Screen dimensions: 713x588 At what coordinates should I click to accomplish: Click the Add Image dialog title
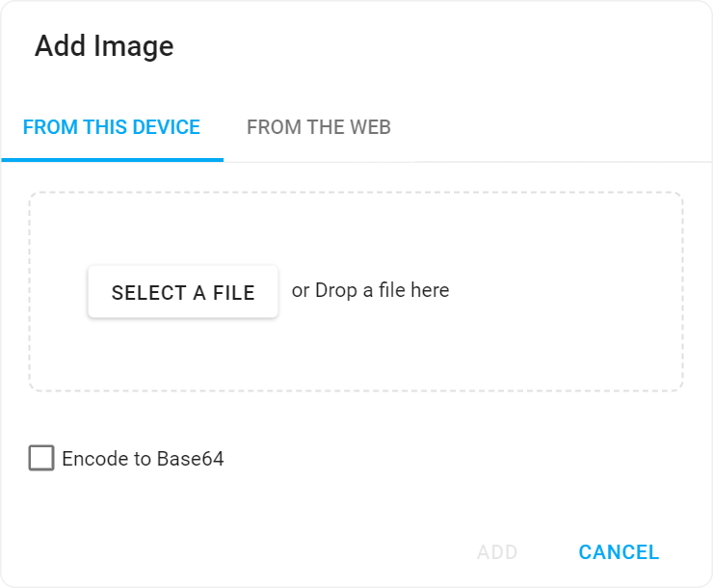[104, 46]
